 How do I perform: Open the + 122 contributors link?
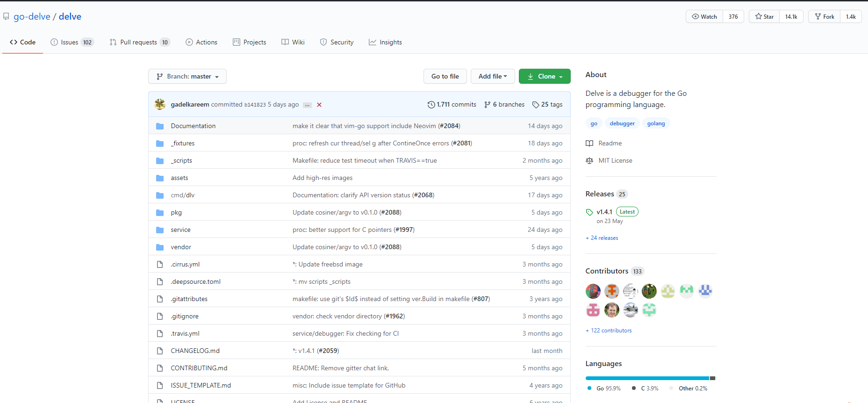pos(609,331)
